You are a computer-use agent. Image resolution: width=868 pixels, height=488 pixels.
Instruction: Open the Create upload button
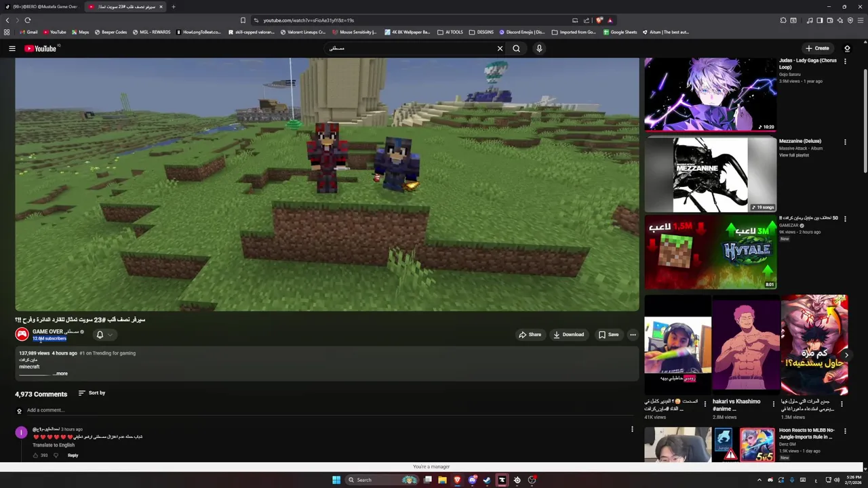(817, 48)
